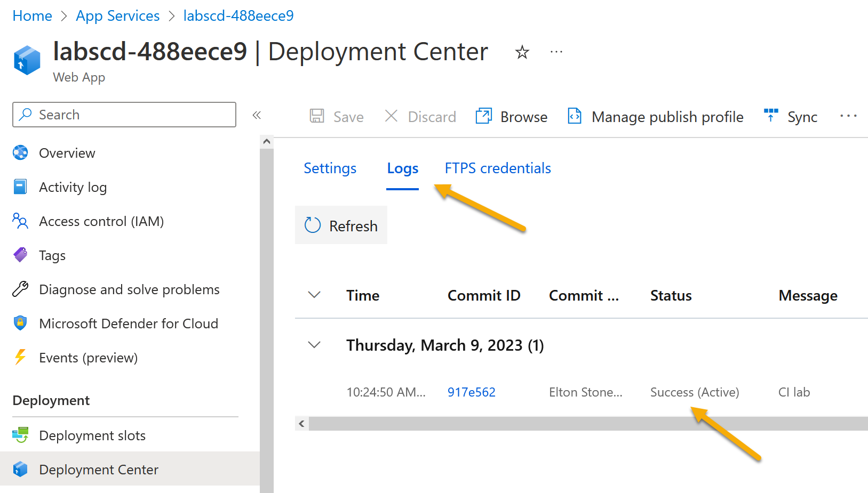Image resolution: width=868 pixels, height=493 pixels.
Task: Select Deployment Center in the sidebar
Action: pos(130,469)
